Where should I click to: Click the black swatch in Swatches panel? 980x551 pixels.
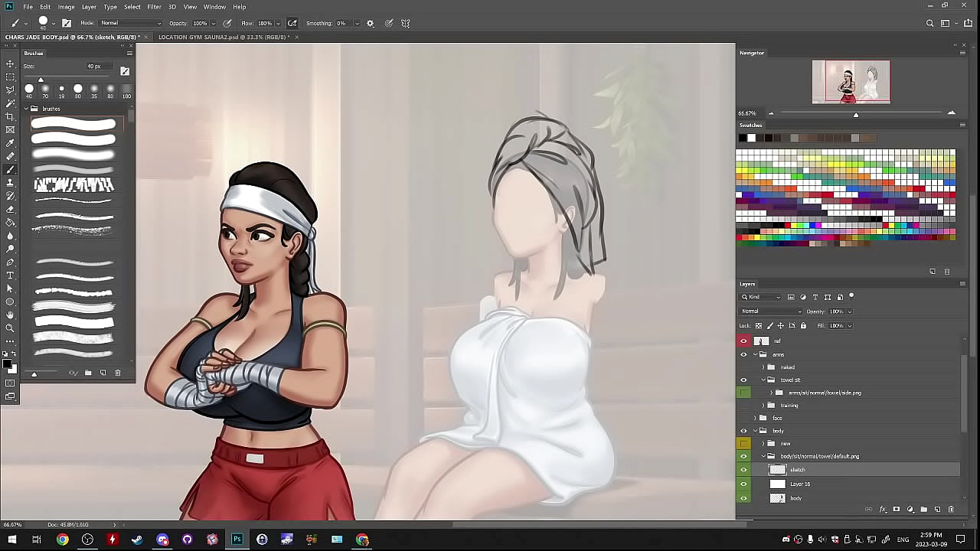742,138
